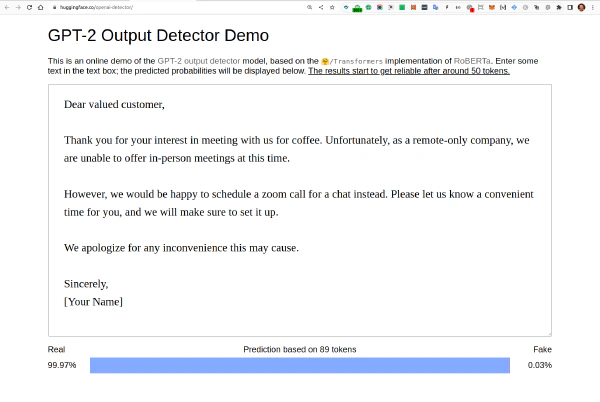The image size is (600, 402).
Task: Open the browser home page
Action: tap(41, 7)
